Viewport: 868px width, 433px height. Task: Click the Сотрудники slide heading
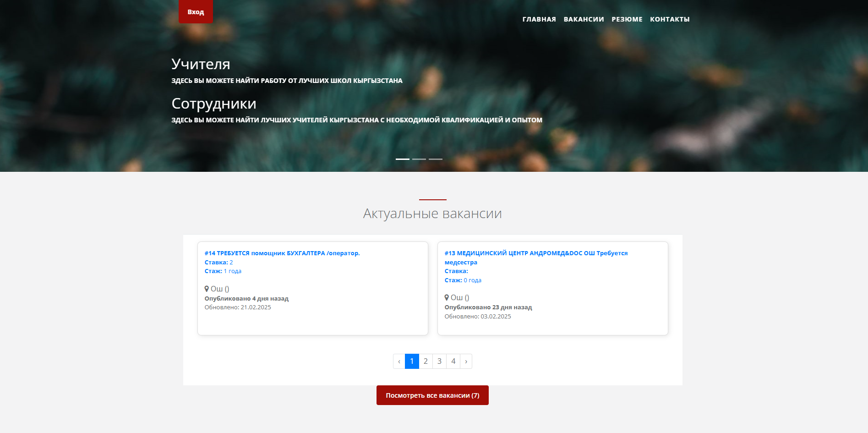[214, 104]
